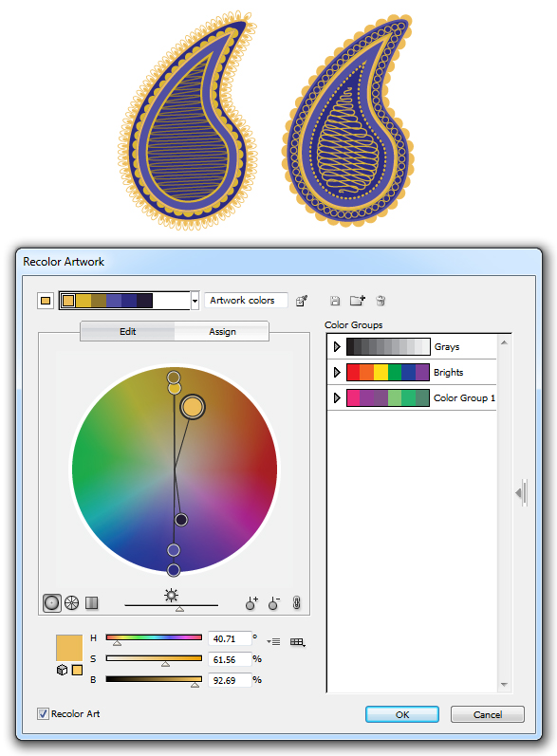Open the harmony rules dropdown arrow
The width and height of the screenshot is (557, 756).
pyautogui.click(x=195, y=301)
